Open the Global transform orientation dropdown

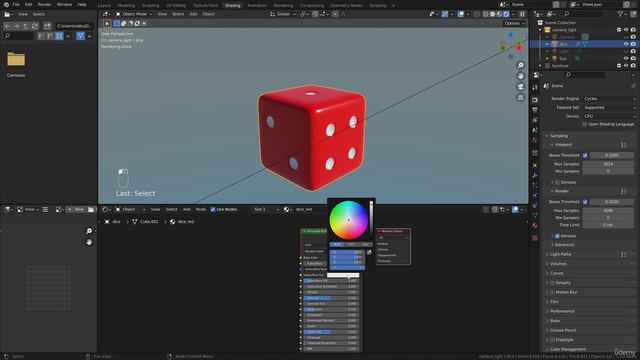tap(283, 14)
